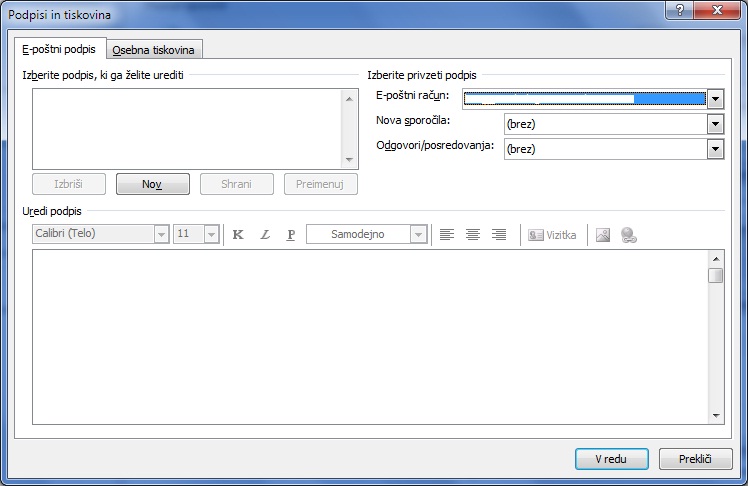Expand the Nova sporočila dropdown
The height and width of the screenshot is (486, 748).
[715, 124]
